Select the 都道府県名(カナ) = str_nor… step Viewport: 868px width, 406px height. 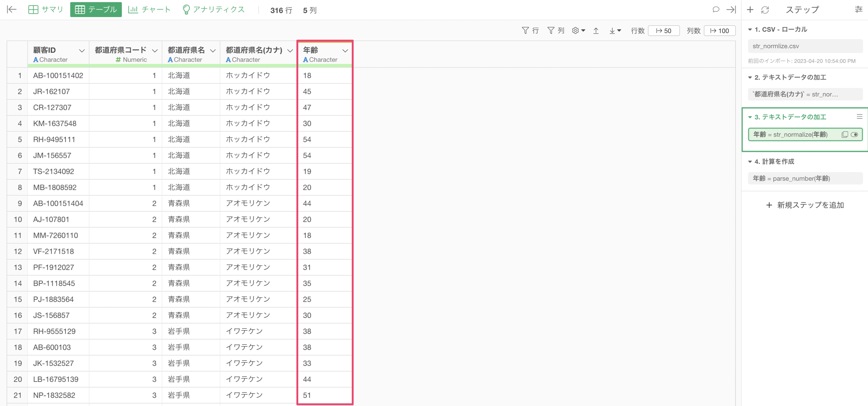(805, 94)
